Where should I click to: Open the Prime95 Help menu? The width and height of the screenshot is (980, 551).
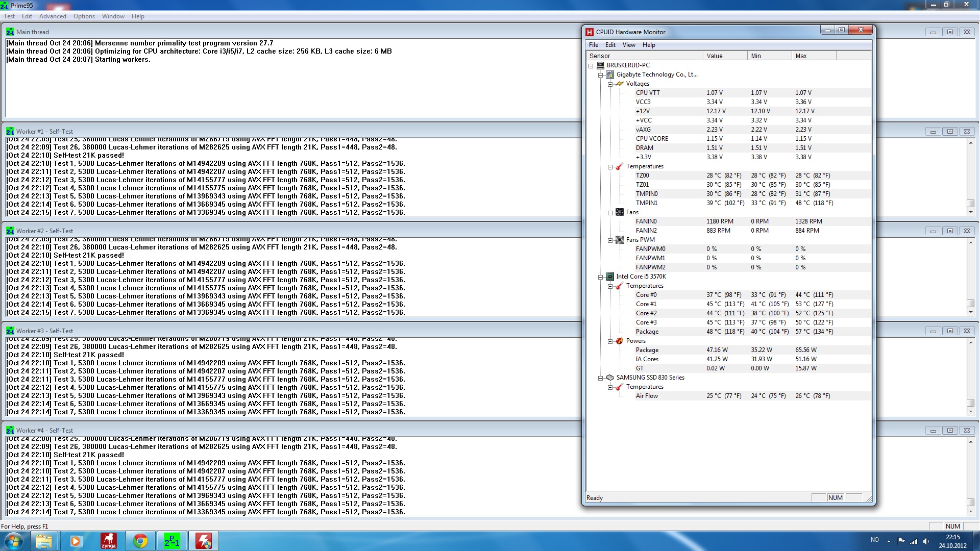138,16
